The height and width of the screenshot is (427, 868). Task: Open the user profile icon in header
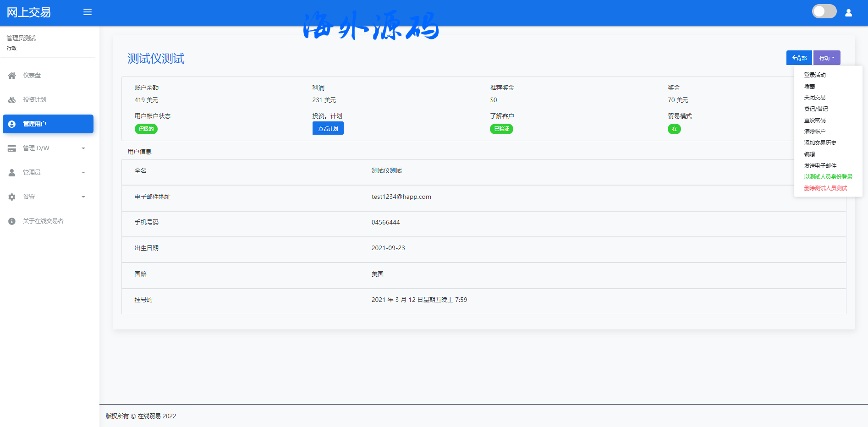click(848, 13)
